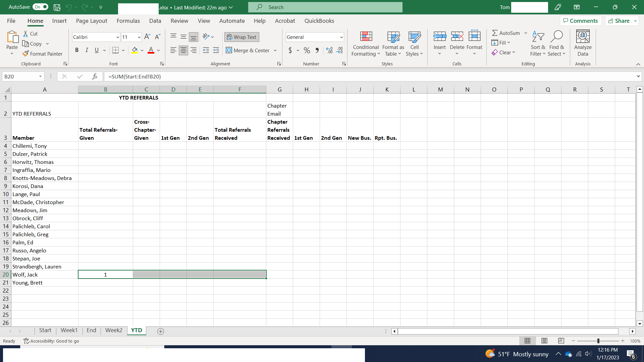Click the Format Painter brush icon

tap(25, 54)
